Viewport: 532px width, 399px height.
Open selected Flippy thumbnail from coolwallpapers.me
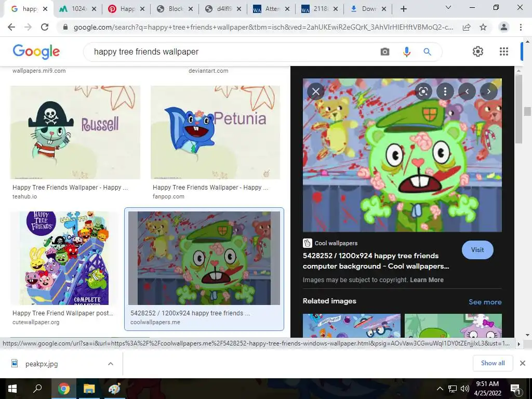tap(204, 258)
